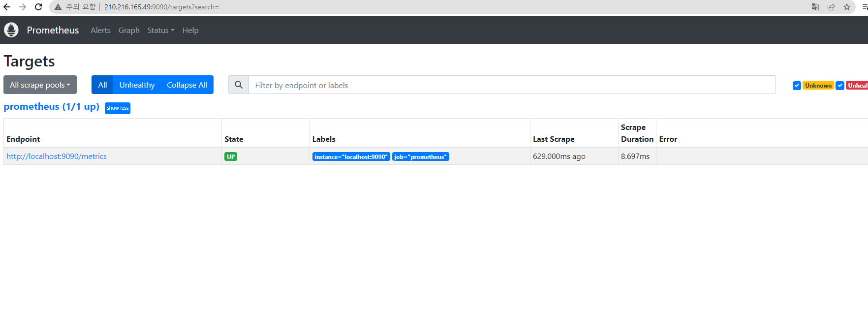This screenshot has width=868, height=314.
Task: Select the All targets filter button
Action: (x=102, y=85)
